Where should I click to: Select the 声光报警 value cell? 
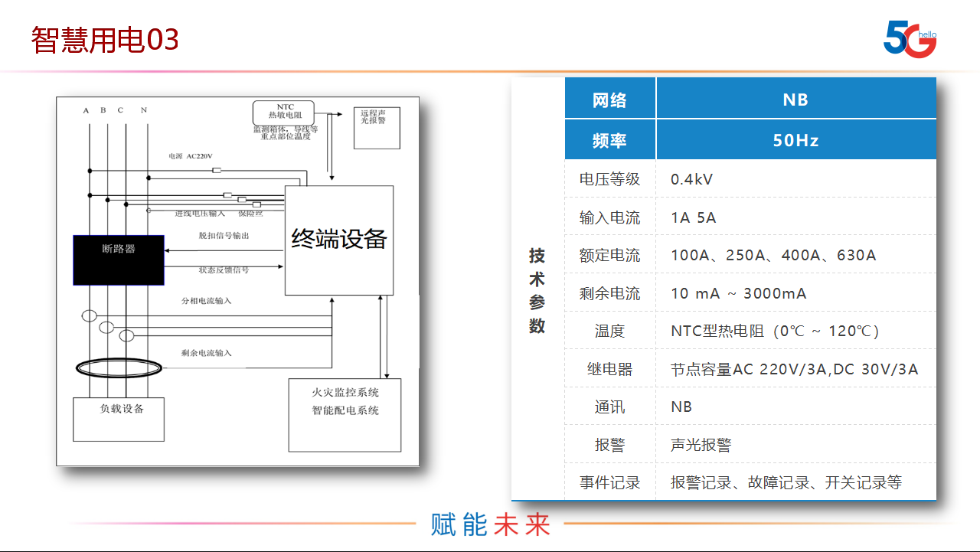point(701,445)
